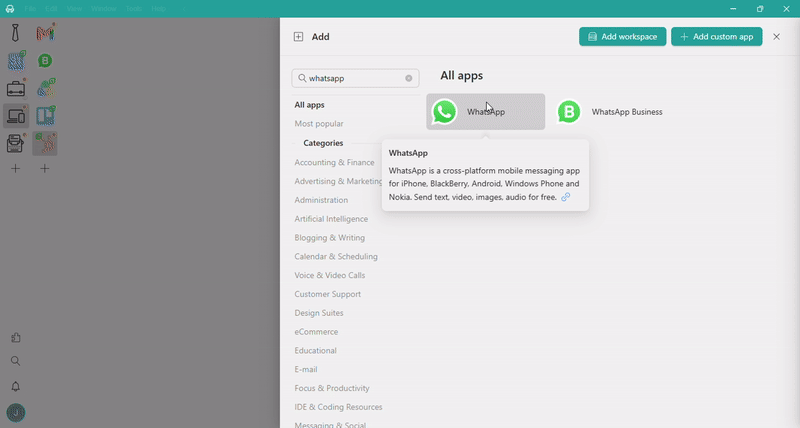This screenshot has height=428, width=800.
Task: Filter by IDE & Coding Resources category
Action: point(338,407)
